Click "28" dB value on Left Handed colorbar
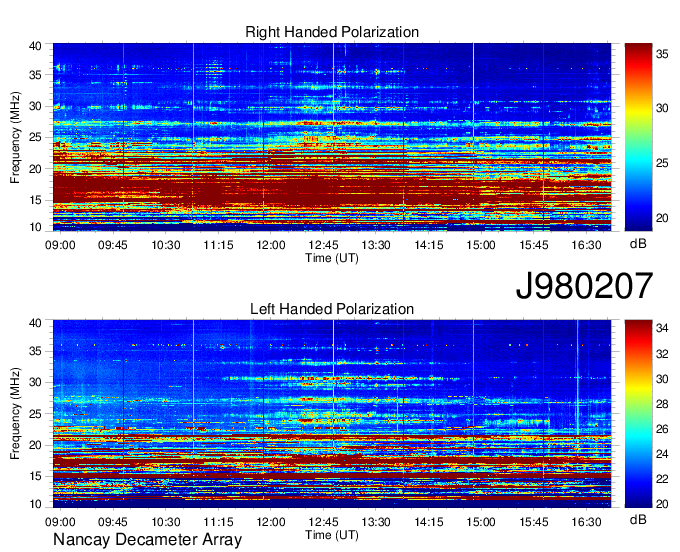Viewport: 680px width, 552px height. coord(662,404)
